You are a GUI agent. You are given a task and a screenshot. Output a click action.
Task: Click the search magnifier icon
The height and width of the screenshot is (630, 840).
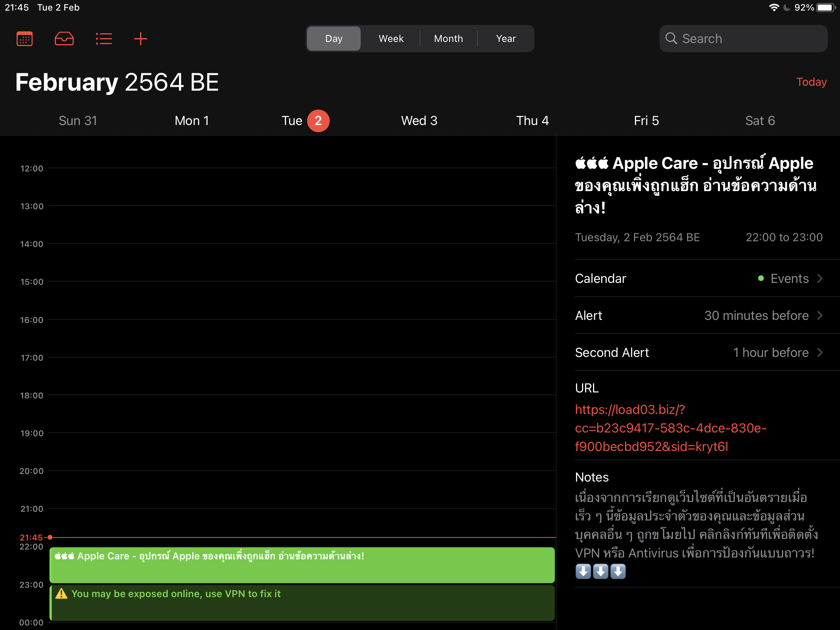(671, 39)
